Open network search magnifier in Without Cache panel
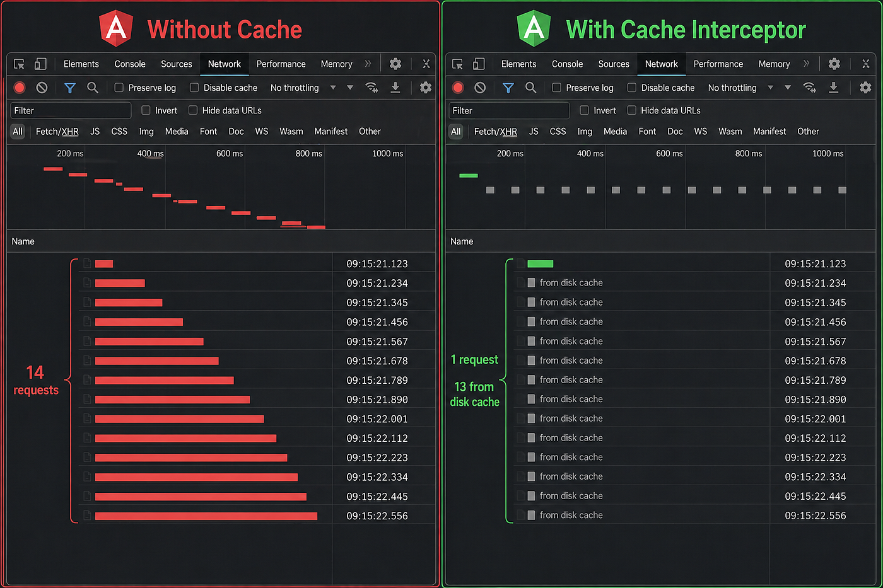The width and height of the screenshot is (883, 588). point(93,88)
